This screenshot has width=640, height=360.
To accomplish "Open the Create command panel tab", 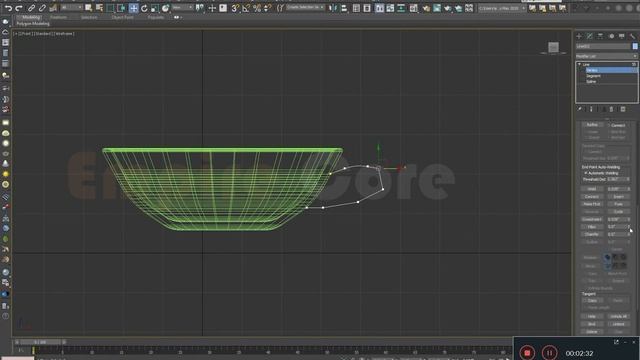I will [x=579, y=36].
